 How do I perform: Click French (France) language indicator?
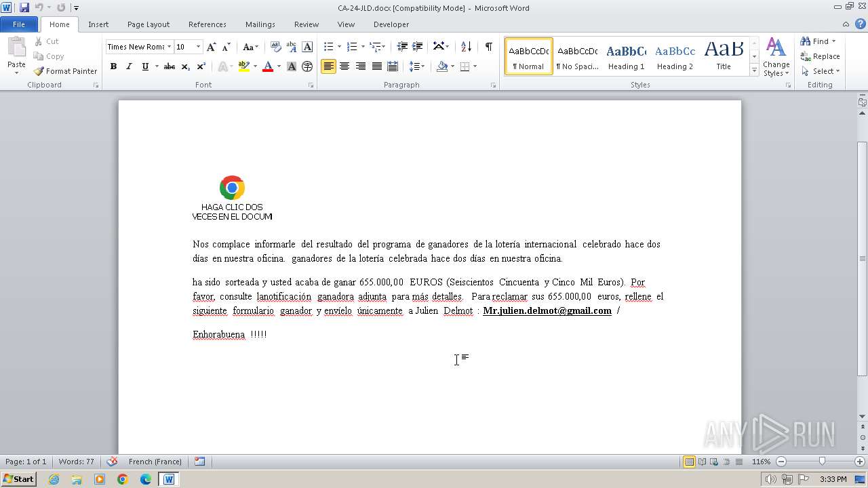(x=155, y=462)
